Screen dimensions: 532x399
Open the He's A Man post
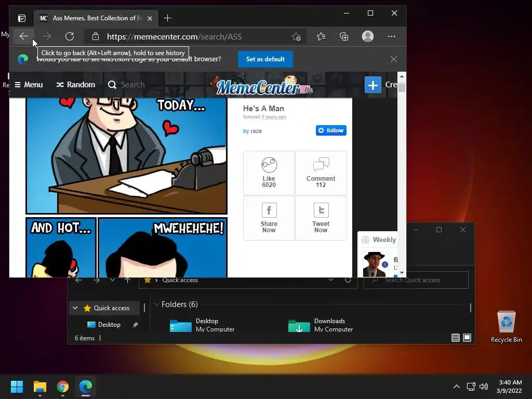pyautogui.click(x=263, y=109)
